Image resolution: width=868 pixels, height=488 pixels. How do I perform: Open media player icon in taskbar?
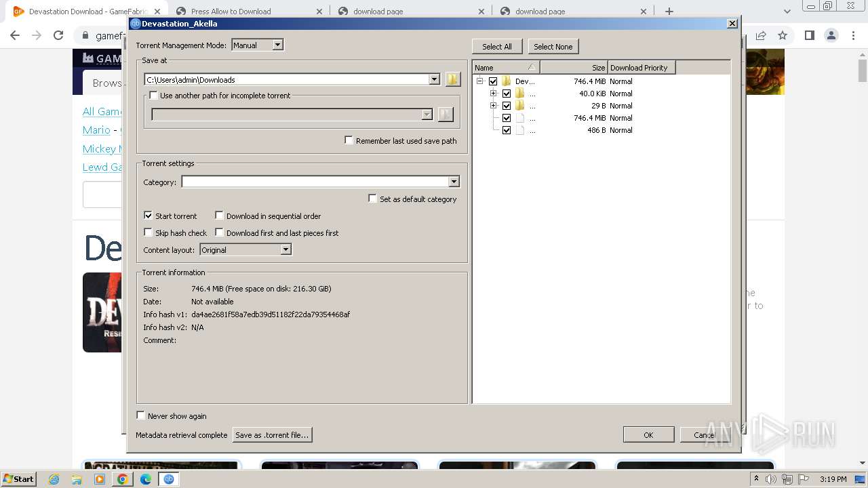point(100,479)
